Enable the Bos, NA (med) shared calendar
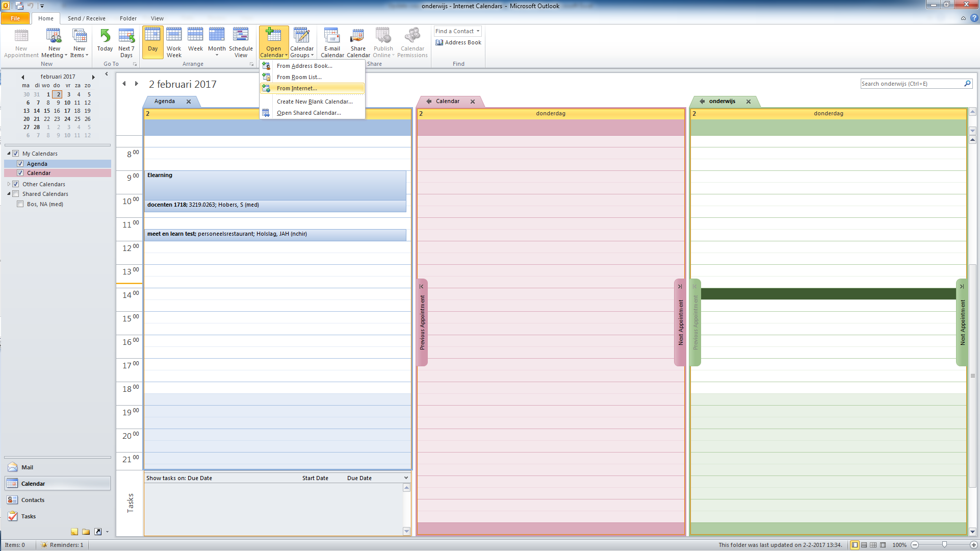 [x=20, y=204]
